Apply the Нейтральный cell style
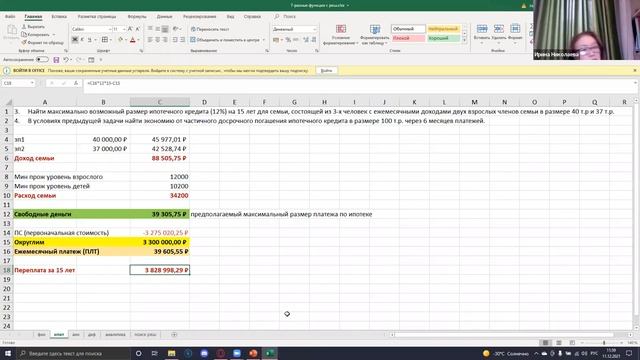 pos(443,29)
